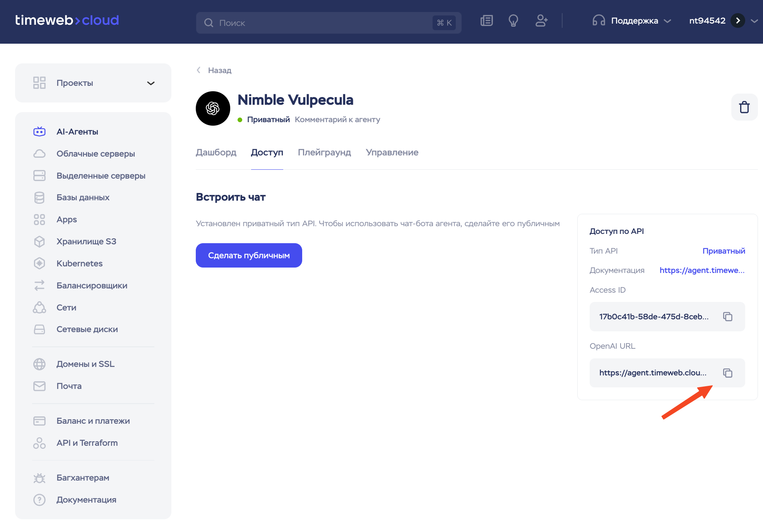The width and height of the screenshot is (763, 532).
Task: Delete agent with trash icon
Action: click(744, 107)
